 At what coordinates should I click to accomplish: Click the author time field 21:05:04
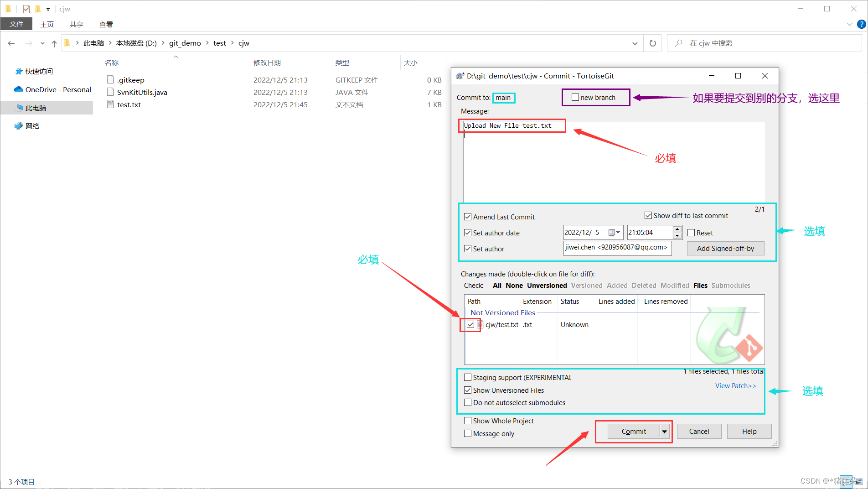pyautogui.click(x=649, y=233)
